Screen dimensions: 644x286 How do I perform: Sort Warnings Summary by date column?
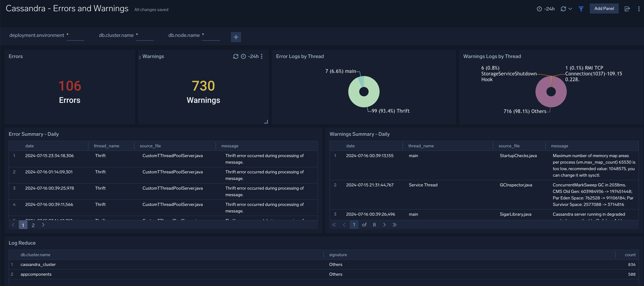coord(350,146)
